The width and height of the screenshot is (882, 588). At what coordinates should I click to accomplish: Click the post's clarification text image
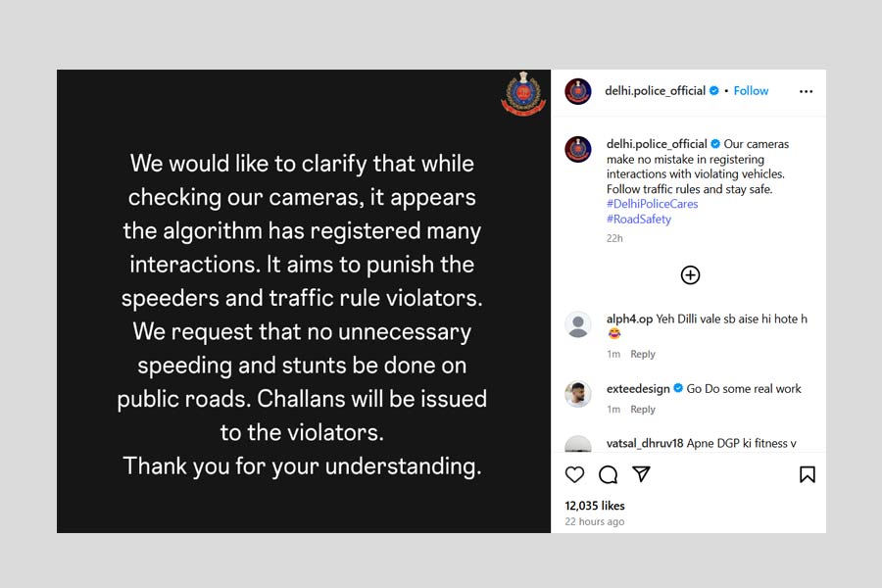point(304,314)
